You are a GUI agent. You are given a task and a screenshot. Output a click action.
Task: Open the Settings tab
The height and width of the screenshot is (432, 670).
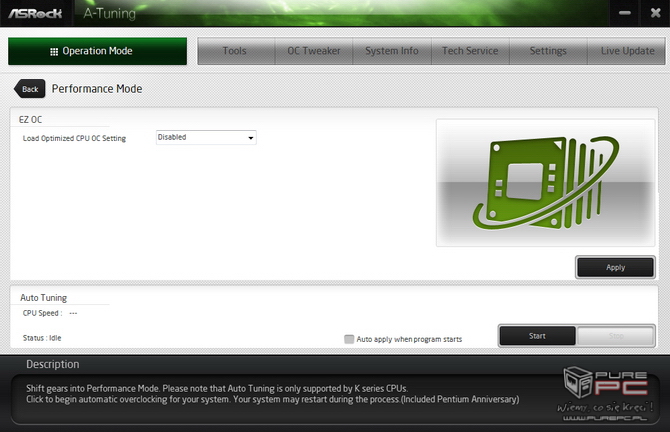pos(548,51)
